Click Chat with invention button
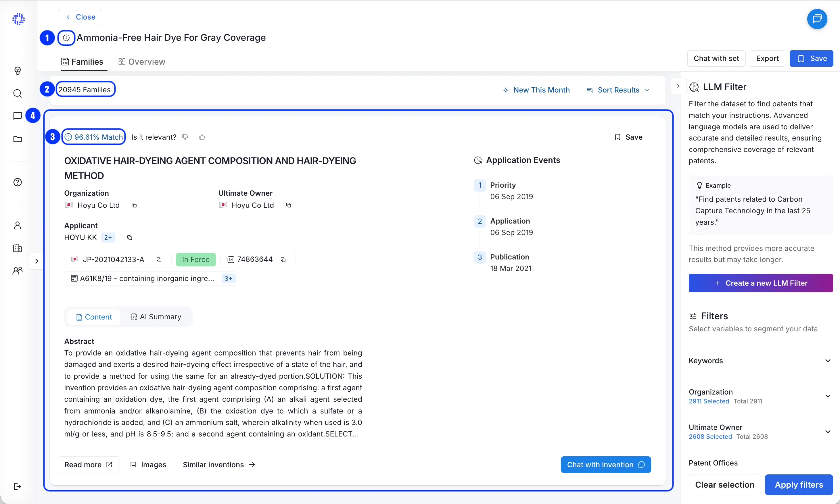 coord(605,465)
